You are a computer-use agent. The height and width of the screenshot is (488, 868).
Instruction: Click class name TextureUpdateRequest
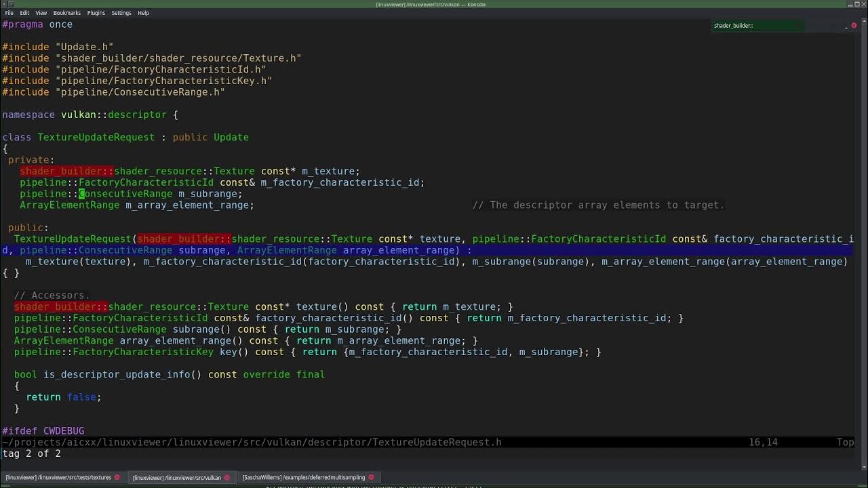coord(96,137)
